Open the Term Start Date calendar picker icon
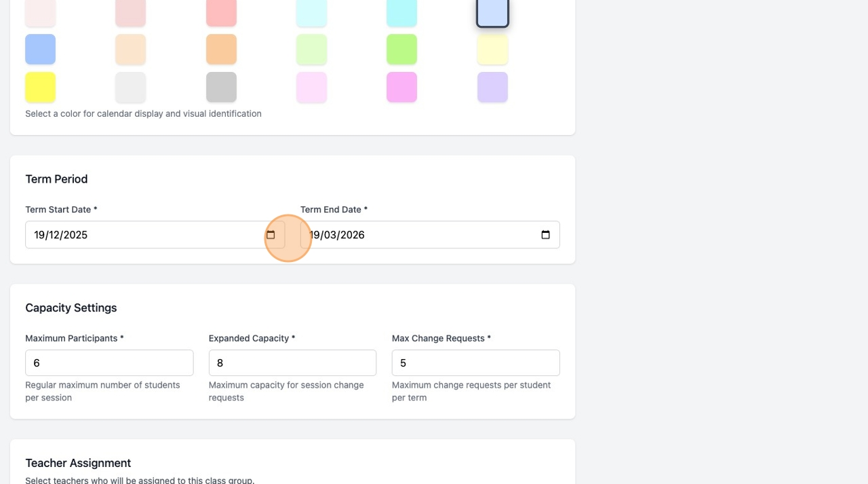Viewport: 868px width, 484px height. [x=271, y=235]
